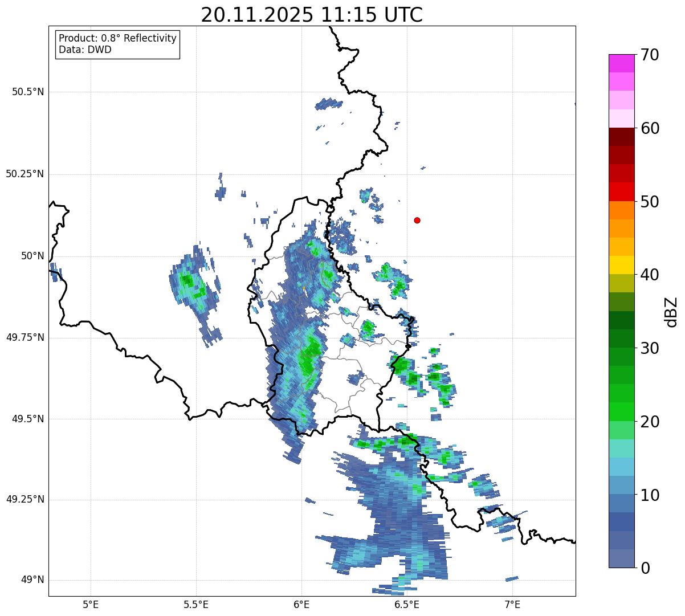Viewport: 685px width, 616px height.
Task: Click the colorbar tick label 60
Action: click(650, 128)
